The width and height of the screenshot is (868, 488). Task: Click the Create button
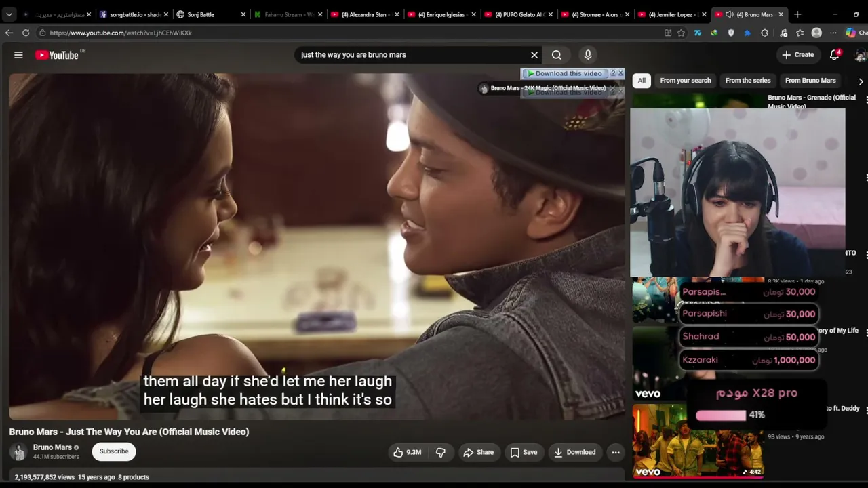point(797,55)
